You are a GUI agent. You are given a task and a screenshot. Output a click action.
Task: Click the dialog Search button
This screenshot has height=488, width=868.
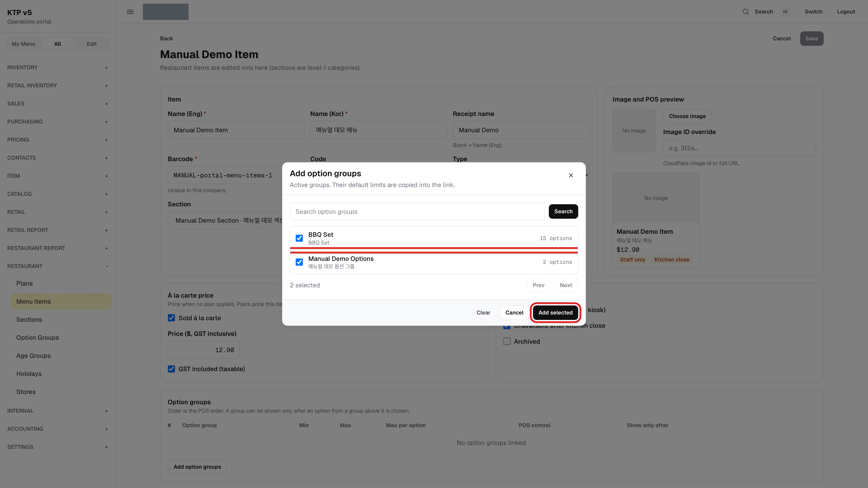[563, 211]
